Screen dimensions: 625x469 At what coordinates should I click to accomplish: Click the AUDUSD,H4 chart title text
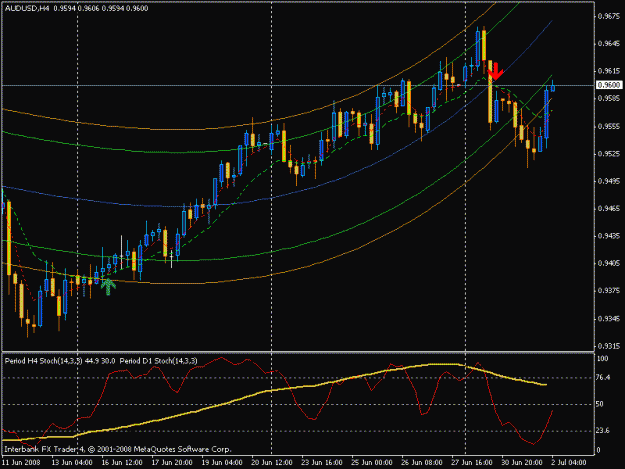27,8
